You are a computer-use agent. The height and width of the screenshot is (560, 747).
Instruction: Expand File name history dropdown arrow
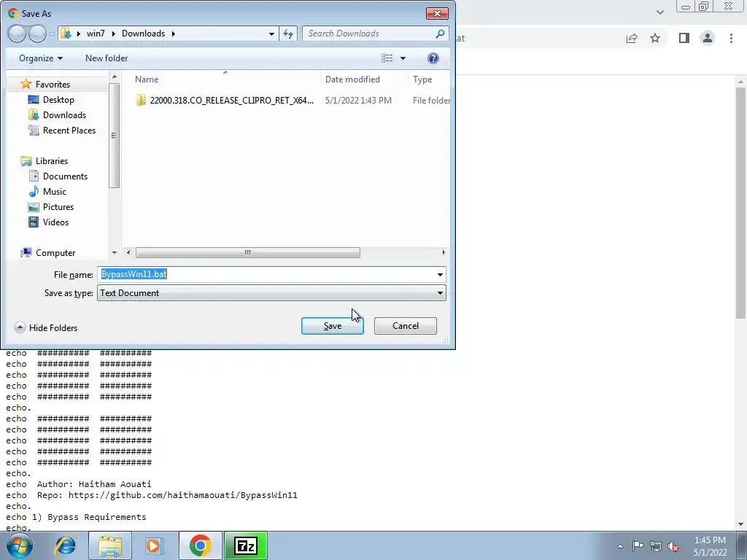pyautogui.click(x=440, y=274)
